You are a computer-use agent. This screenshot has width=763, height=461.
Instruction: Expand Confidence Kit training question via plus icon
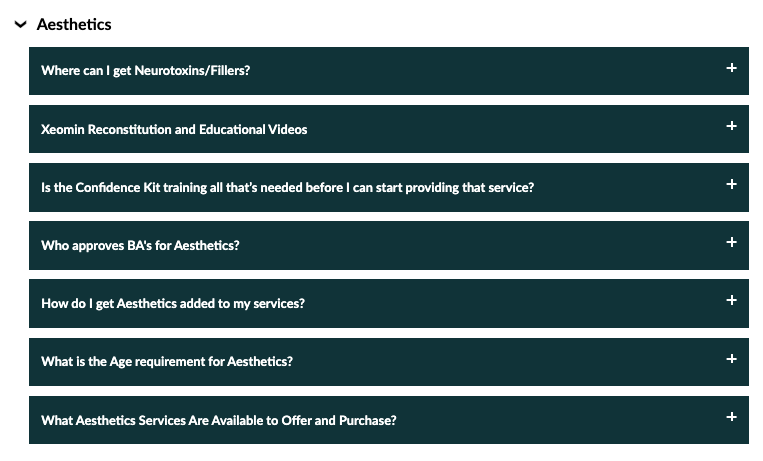[x=731, y=184]
